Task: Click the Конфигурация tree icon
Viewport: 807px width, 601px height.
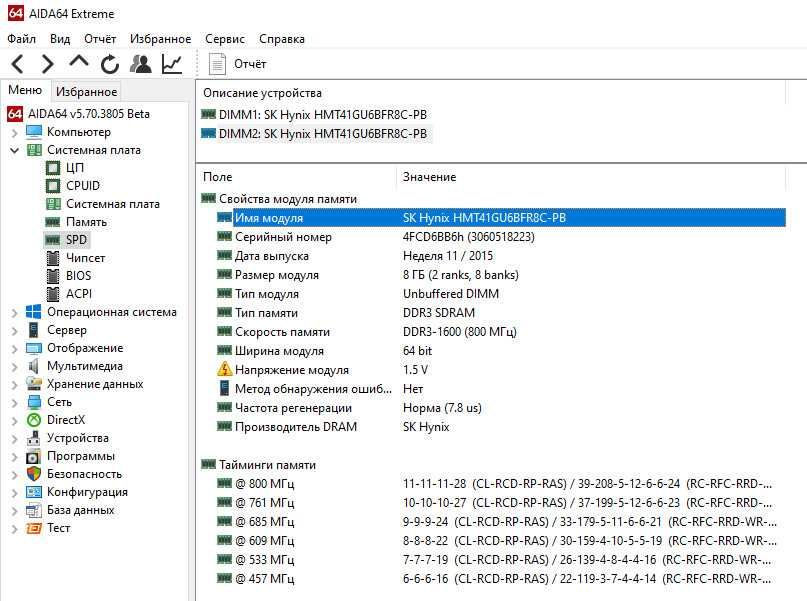Action: pos(34,492)
